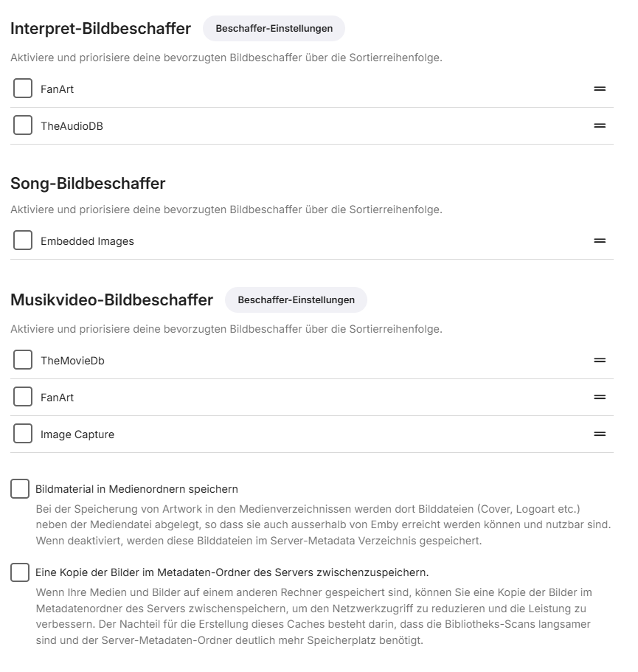Click the TheAudioDB label text
The image size is (638, 672).
72,126
